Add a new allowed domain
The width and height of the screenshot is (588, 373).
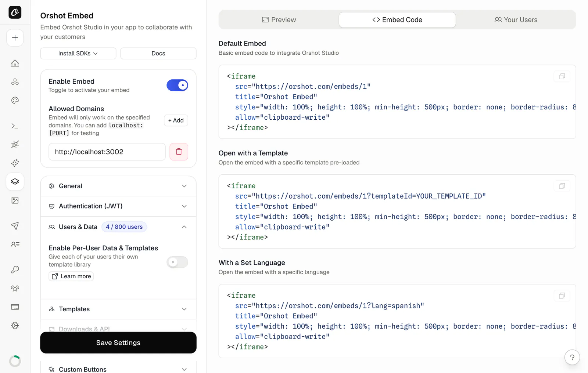pos(176,120)
